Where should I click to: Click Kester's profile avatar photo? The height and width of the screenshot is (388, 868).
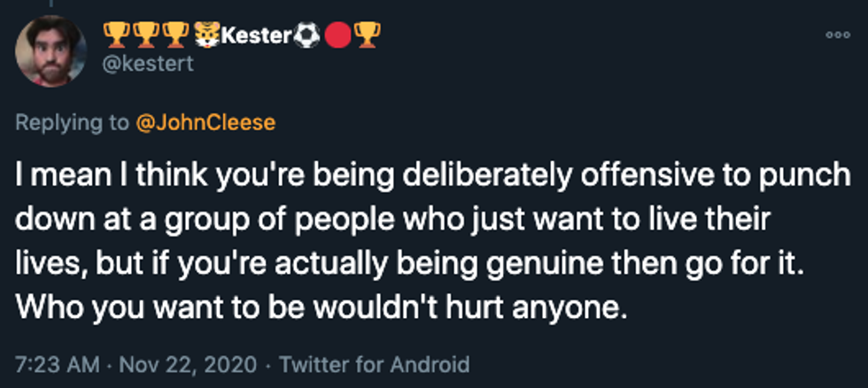[50, 51]
